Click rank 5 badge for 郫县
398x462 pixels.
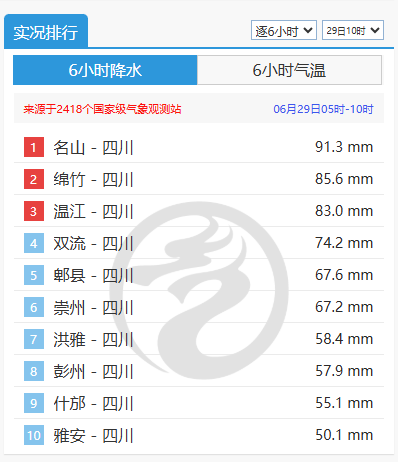point(34,275)
